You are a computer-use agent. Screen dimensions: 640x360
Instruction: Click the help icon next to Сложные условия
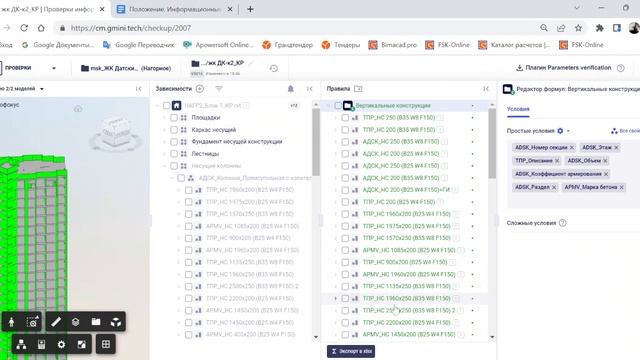click(562, 223)
